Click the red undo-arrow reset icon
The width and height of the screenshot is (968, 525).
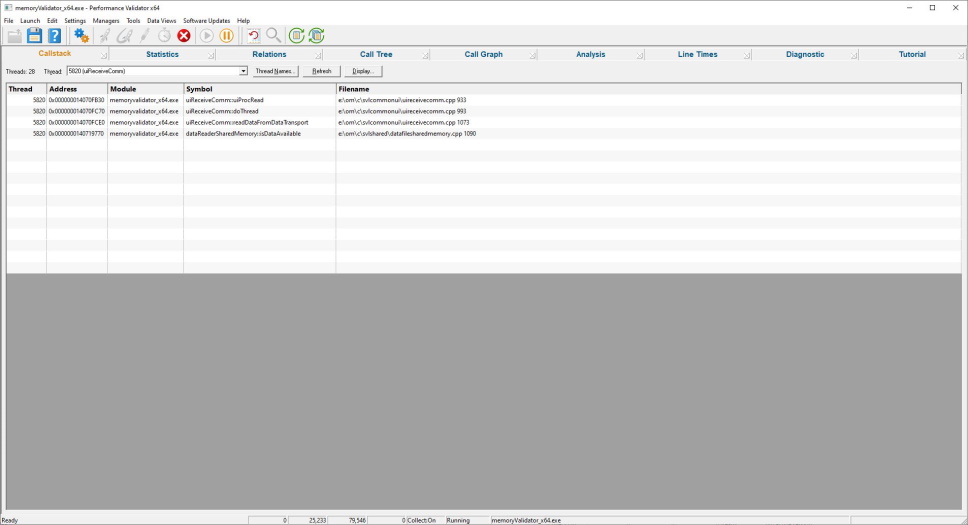[253, 36]
